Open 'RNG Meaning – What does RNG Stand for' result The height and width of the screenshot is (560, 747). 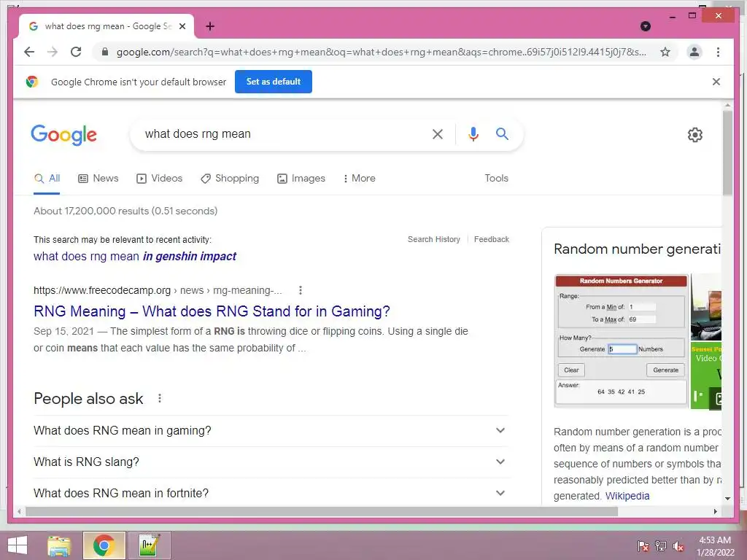(212, 311)
